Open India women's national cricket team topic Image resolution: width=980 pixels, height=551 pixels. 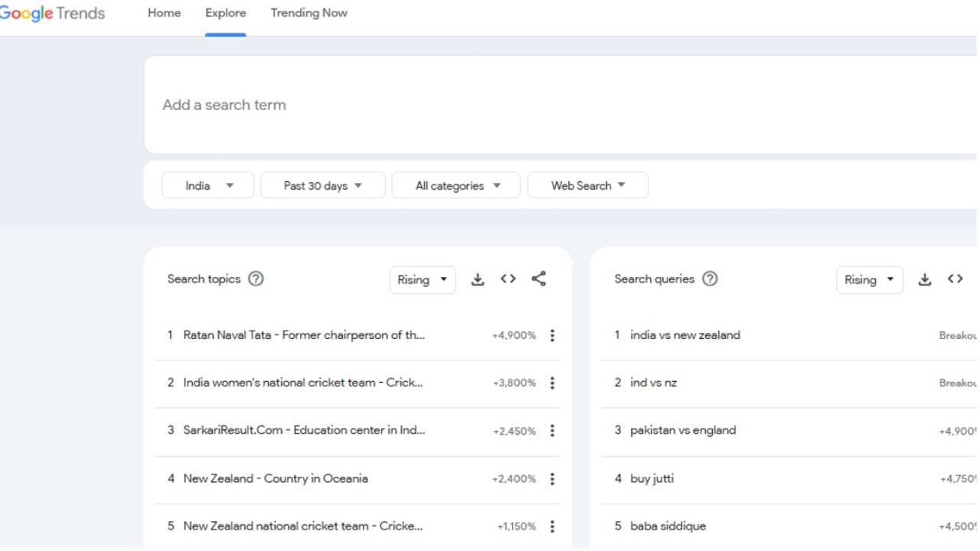pyautogui.click(x=303, y=383)
